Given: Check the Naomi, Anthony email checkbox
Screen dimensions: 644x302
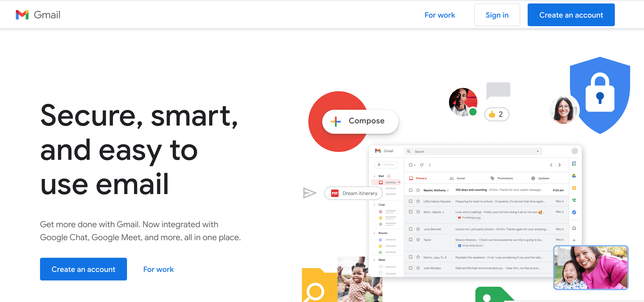Looking at the screenshot, I should 411,190.
